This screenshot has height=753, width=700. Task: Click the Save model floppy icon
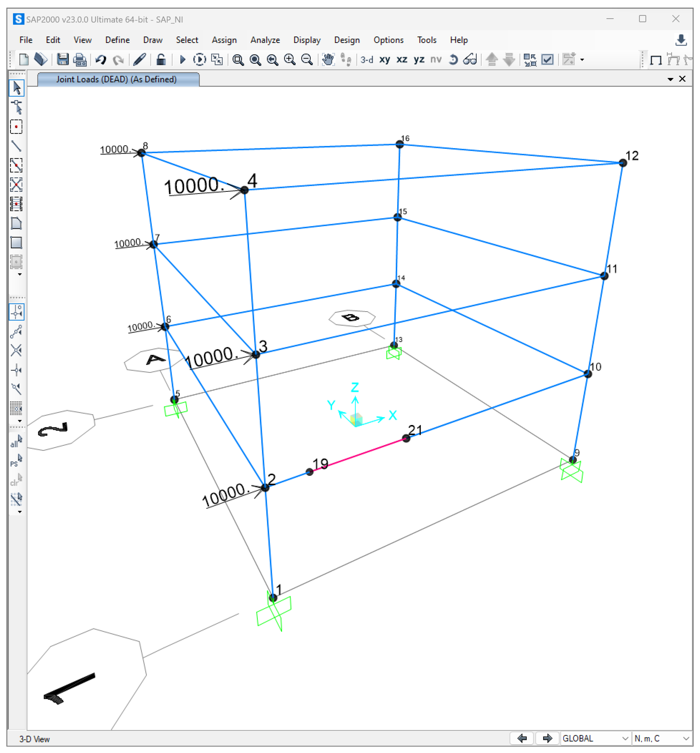[62, 59]
